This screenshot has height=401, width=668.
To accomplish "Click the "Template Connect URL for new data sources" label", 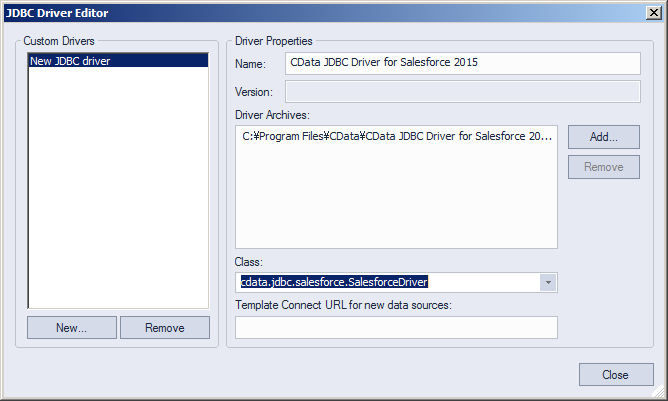I will [x=344, y=305].
